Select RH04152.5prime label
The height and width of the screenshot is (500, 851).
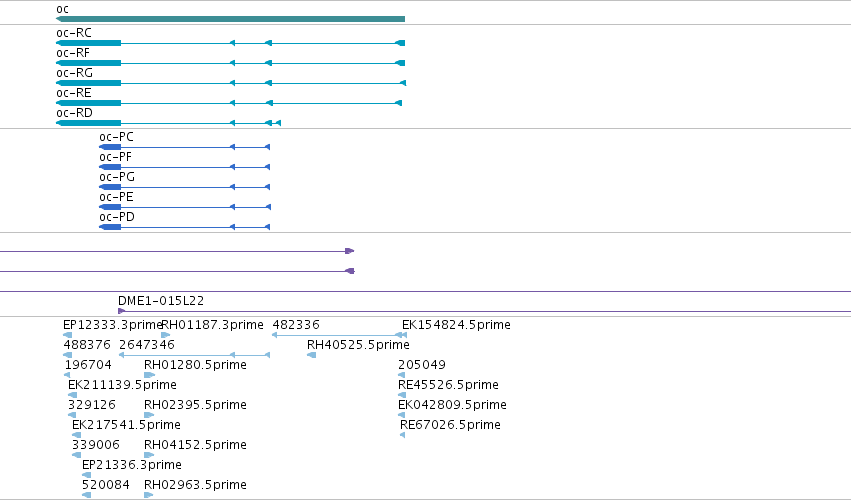coord(195,446)
